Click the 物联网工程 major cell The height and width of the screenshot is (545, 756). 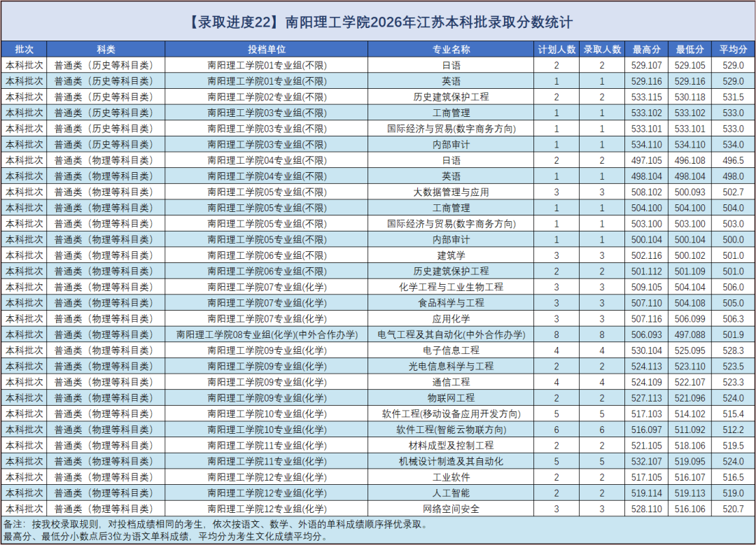(451, 398)
